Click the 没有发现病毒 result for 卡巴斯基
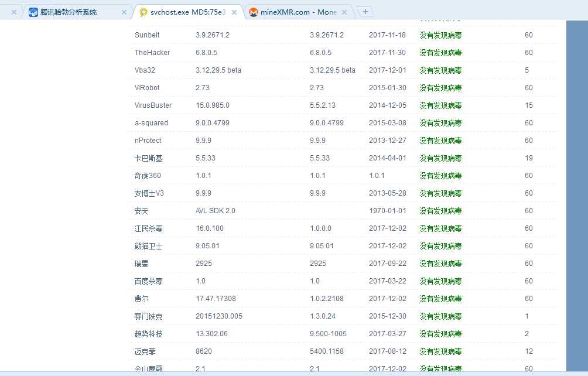 click(440, 158)
